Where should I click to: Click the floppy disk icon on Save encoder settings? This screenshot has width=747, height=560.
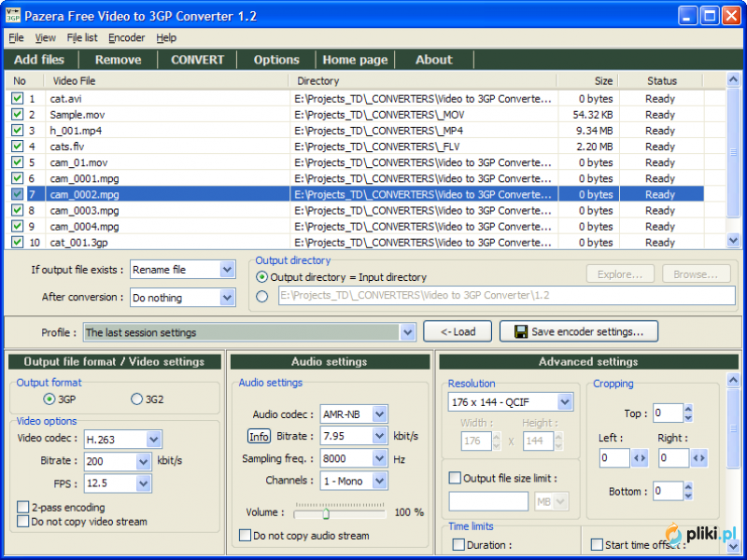pos(521,331)
